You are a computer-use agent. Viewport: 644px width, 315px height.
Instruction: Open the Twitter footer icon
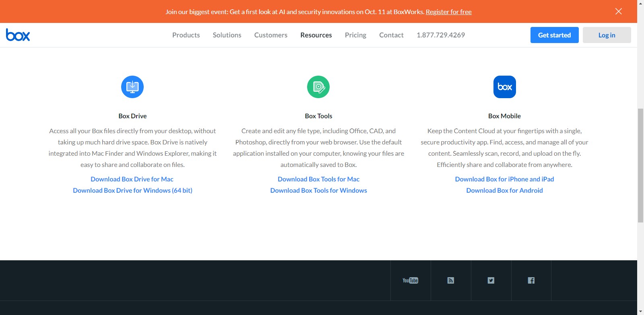pyautogui.click(x=491, y=280)
